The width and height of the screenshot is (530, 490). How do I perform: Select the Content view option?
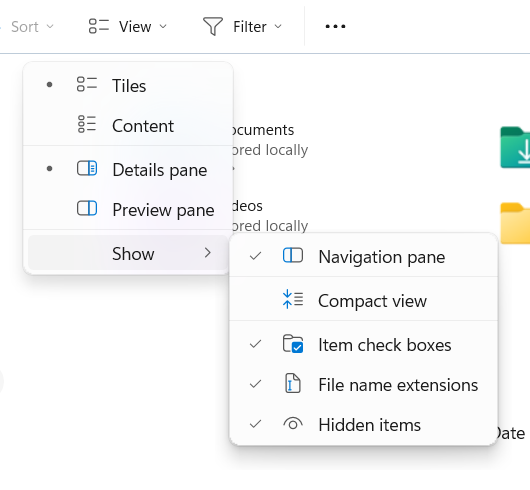coord(128,125)
